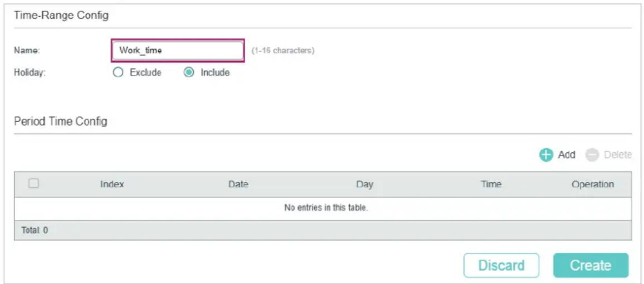Select the Exclude holiday radio button

[118, 73]
